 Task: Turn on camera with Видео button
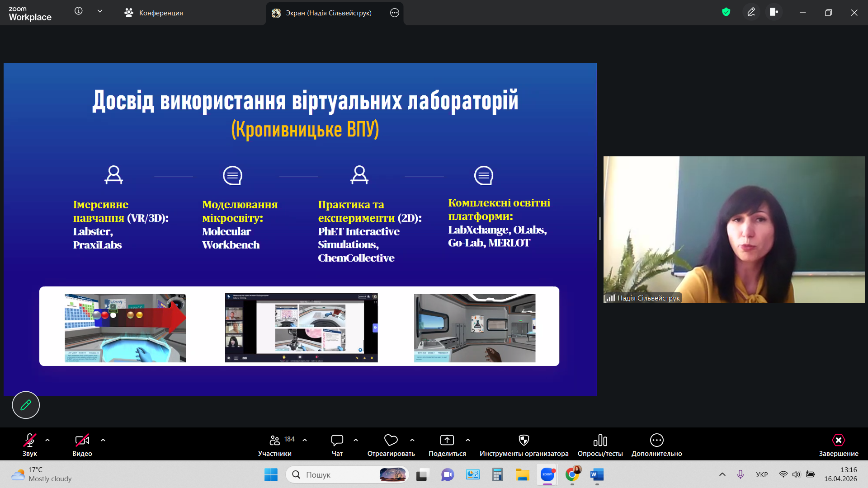pos(82,445)
